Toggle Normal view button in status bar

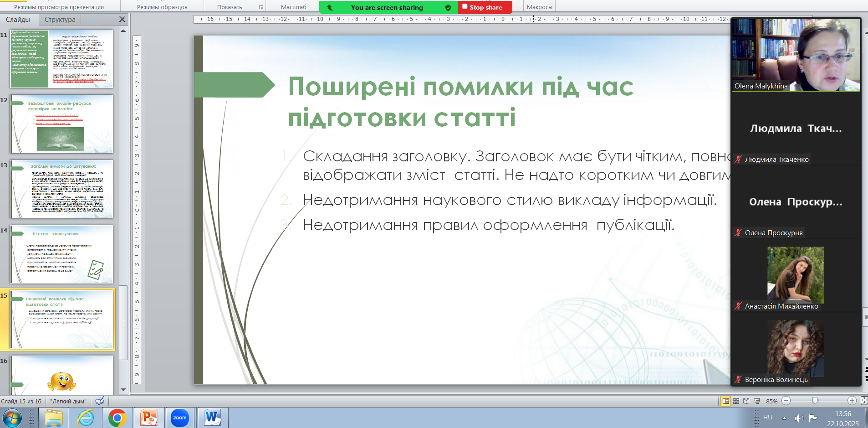pyautogui.click(x=726, y=401)
